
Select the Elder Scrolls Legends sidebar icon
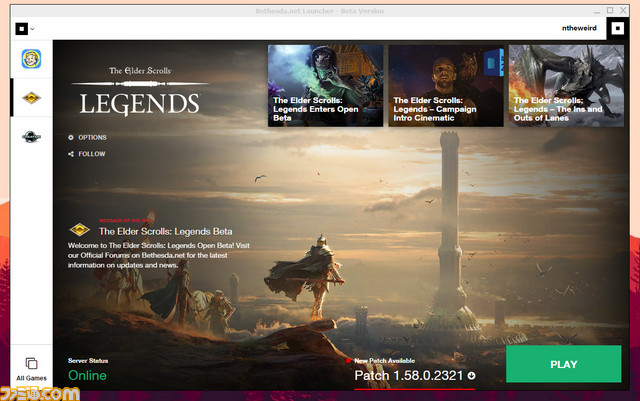pyautogui.click(x=31, y=98)
